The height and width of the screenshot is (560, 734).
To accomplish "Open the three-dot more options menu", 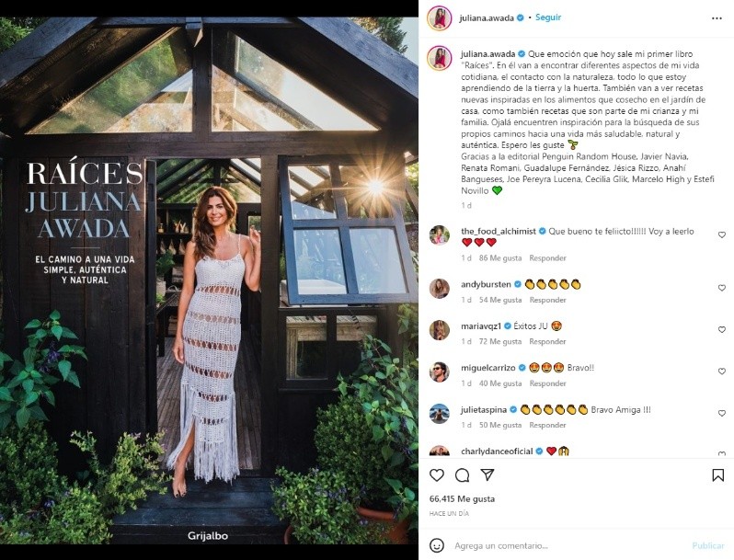I will pyautogui.click(x=717, y=17).
